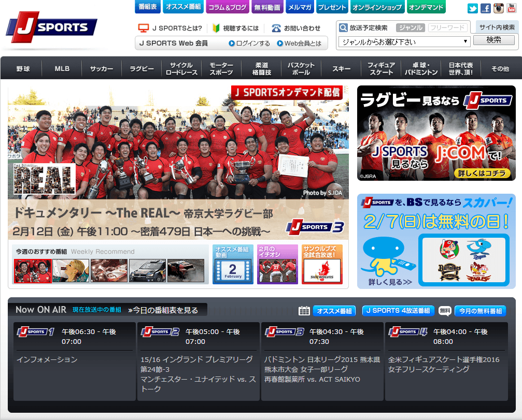Click 詳しく見る>> on the スカパー banner
The height and width of the screenshot is (420, 522).
(x=390, y=282)
